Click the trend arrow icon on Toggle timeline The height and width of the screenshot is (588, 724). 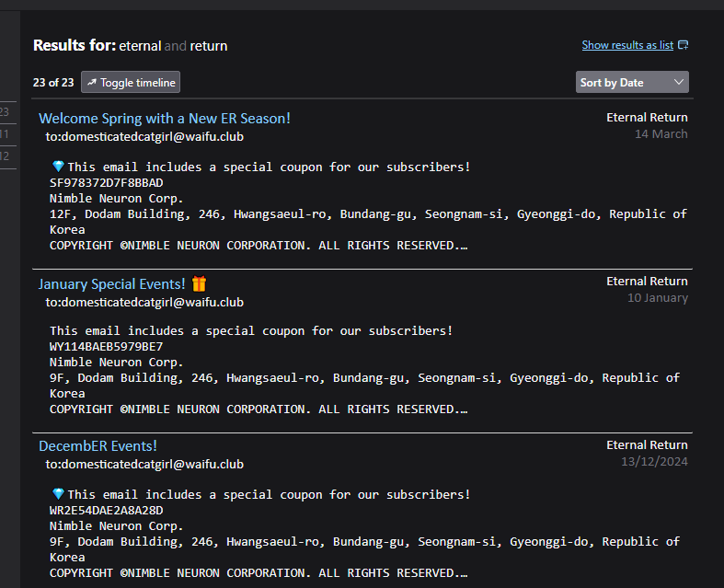point(92,82)
